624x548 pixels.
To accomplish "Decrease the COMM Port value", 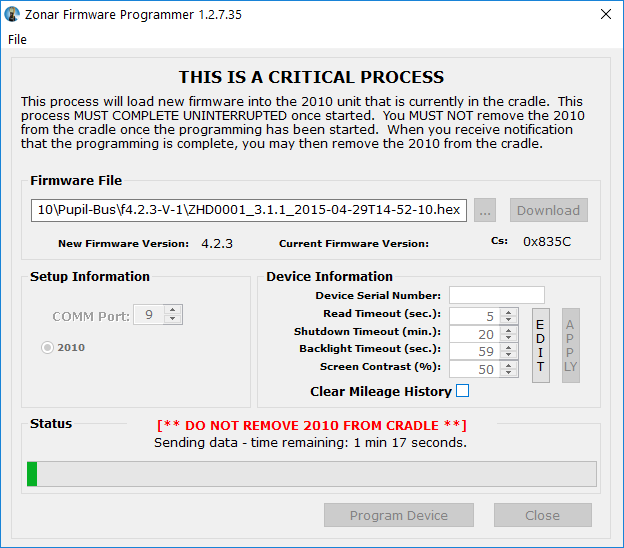I will (x=172, y=319).
